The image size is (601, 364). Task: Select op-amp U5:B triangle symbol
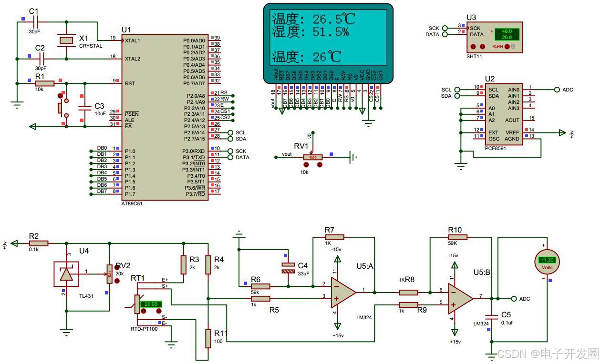[x=461, y=298]
